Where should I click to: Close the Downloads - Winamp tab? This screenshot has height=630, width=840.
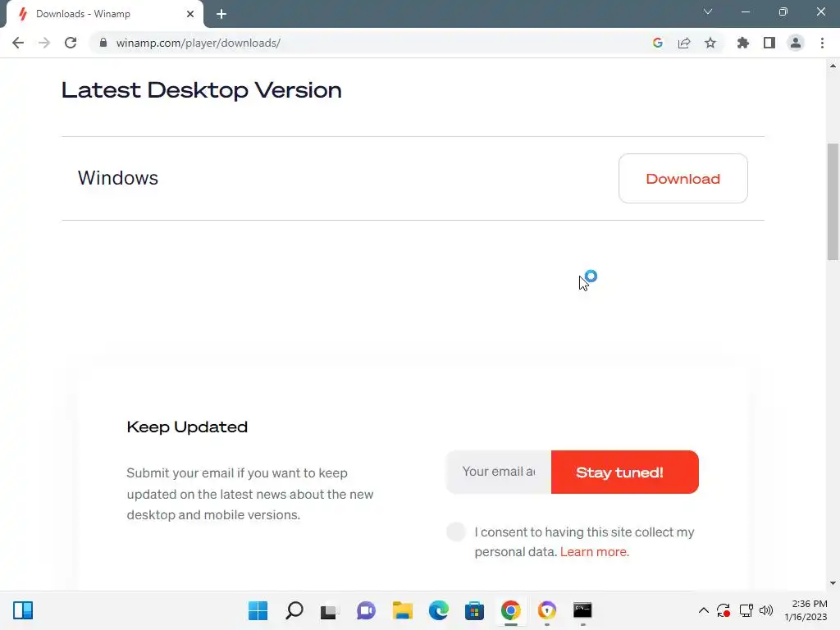(190, 14)
